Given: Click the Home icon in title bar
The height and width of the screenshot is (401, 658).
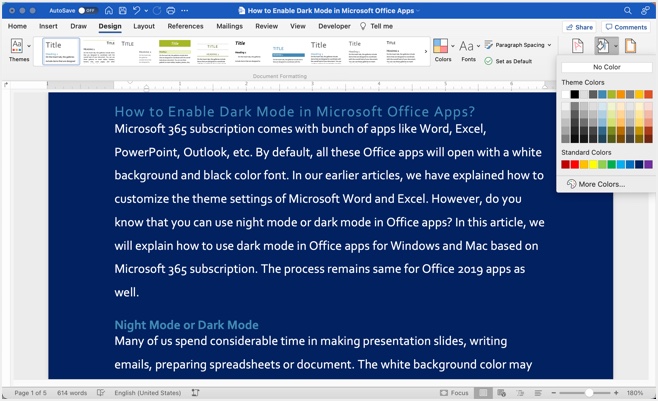Looking at the screenshot, I should point(108,11).
